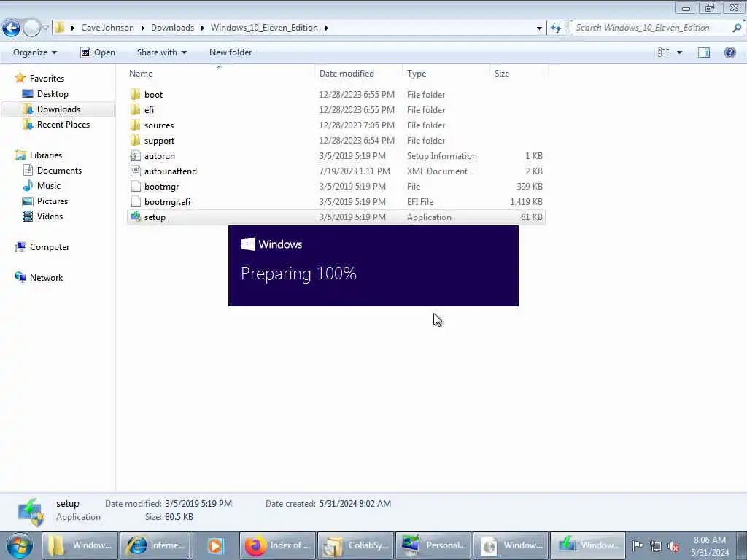This screenshot has width=747, height=560.
Task: Open the views dropdown arrow
Action: (x=679, y=52)
